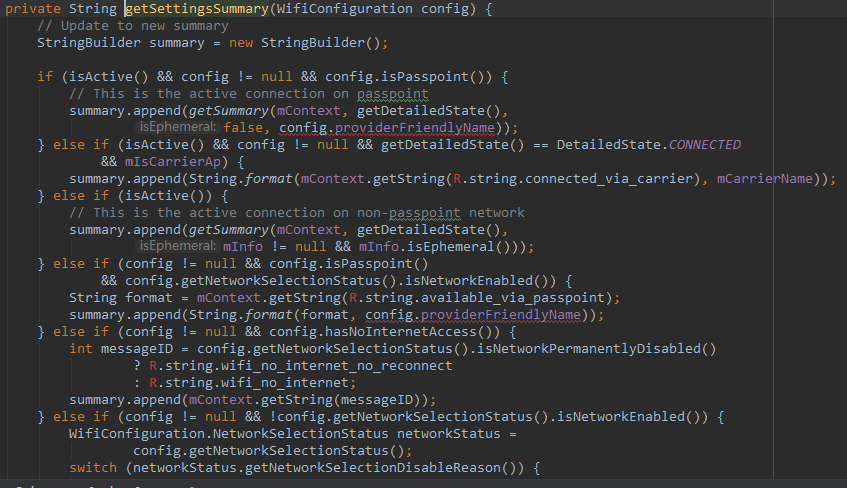Click getNetworkSelectionDisableReason() call
Image resolution: width=847 pixels, height=488 pixels.
(385, 468)
